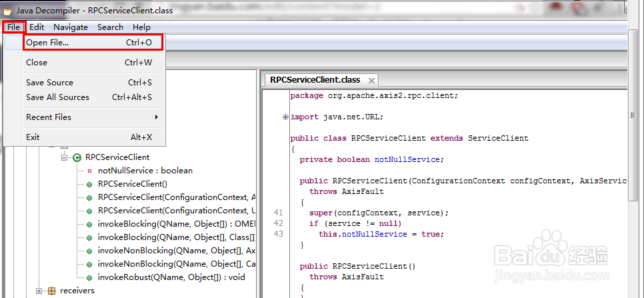644x298 pixels.
Task: Select Save Source from the File menu
Action: (x=85, y=83)
